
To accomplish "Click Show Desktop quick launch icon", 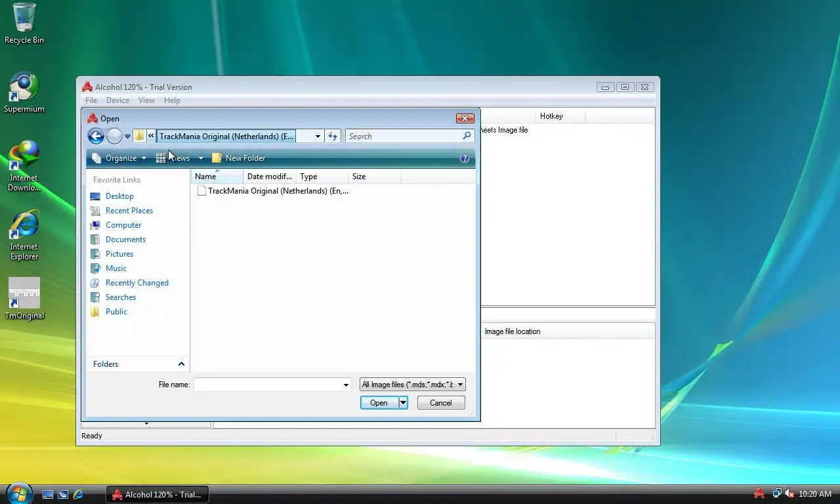I will point(48,494).
